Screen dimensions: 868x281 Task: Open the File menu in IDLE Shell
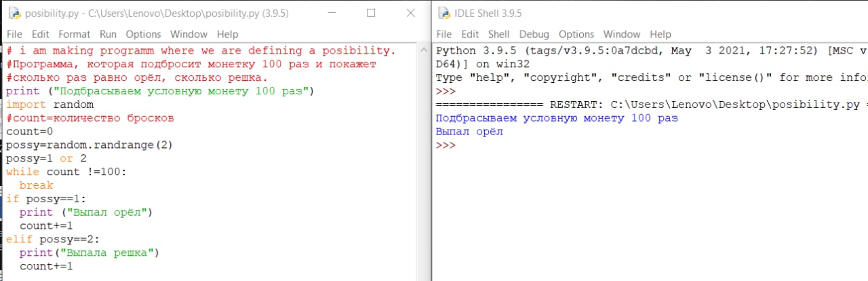click(444, 34)
